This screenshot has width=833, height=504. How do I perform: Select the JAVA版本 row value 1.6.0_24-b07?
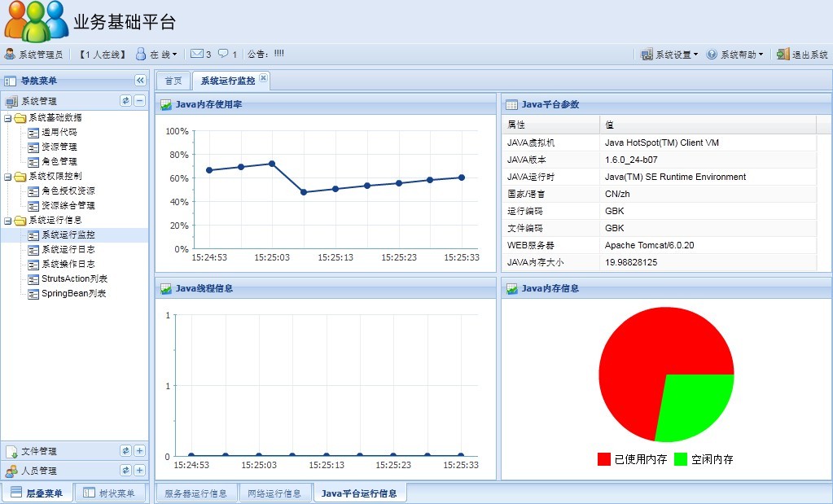(631, 160)
